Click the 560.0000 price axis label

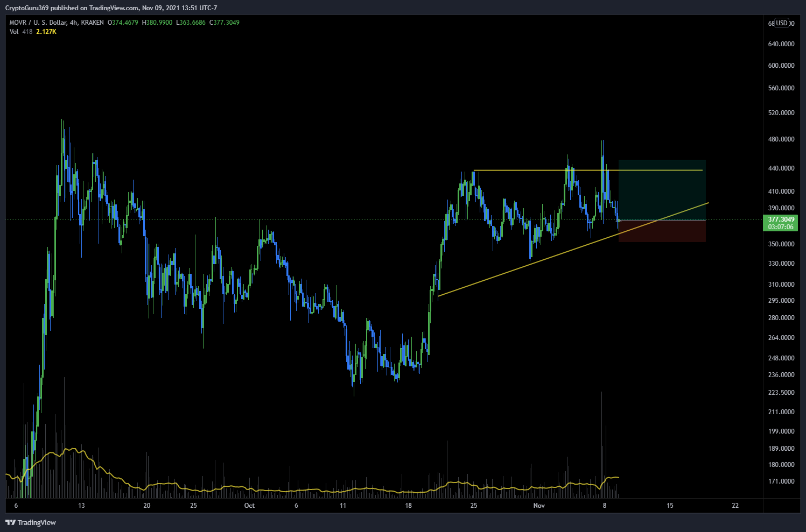click(x=781, y=88)
